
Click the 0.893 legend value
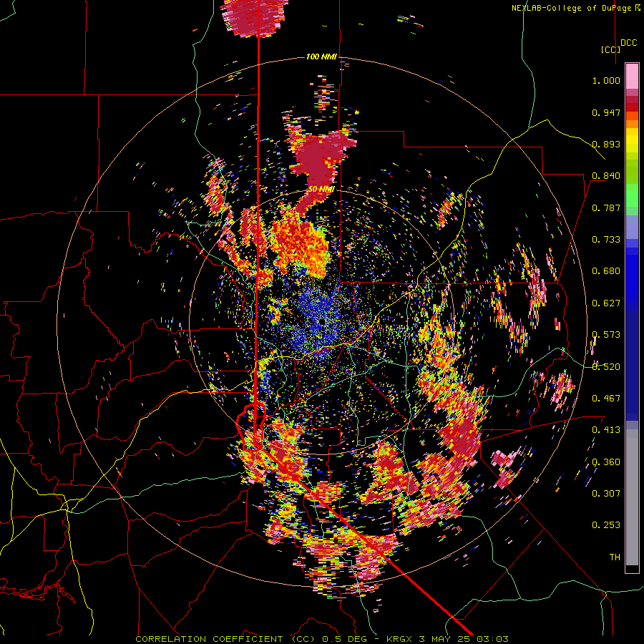(x=606, y=144)
